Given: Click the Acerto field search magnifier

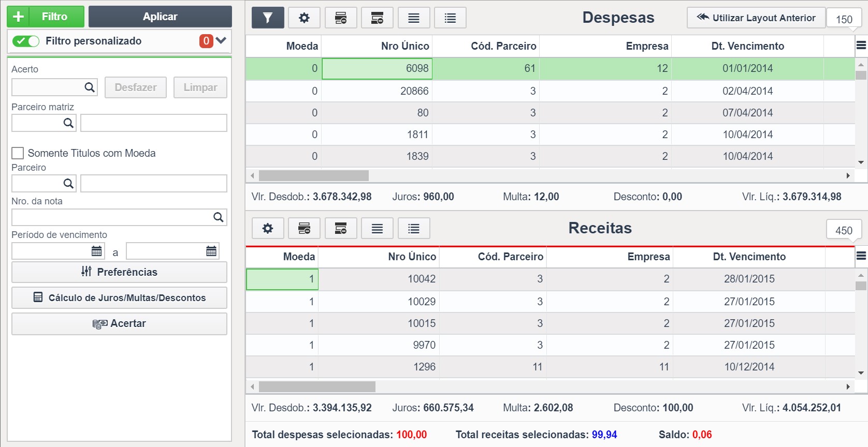Looking at the screenshot, I should [90, 87].
